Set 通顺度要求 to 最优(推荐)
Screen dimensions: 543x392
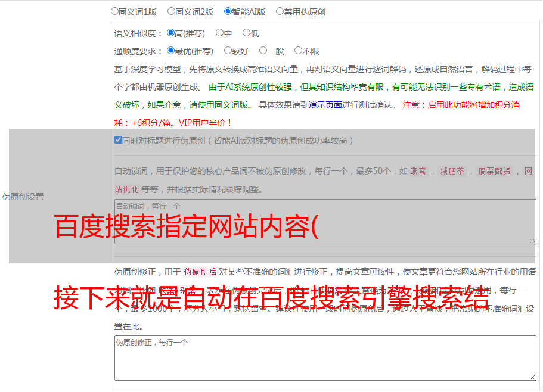tap(170, 51)
